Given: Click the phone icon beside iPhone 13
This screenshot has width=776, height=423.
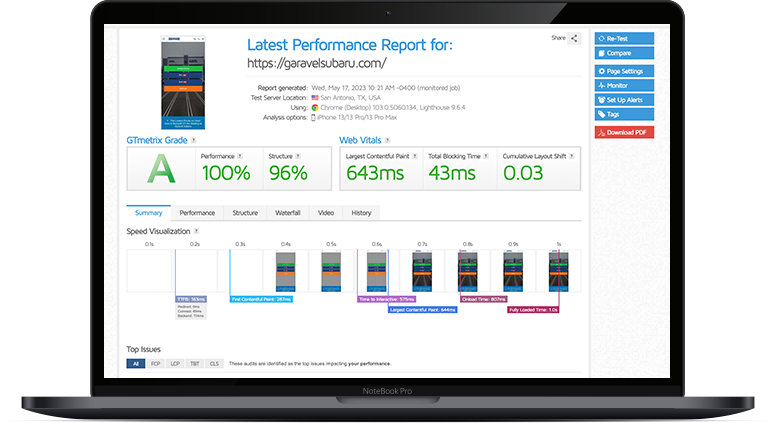Looking at the screenshot, I should pyautogui.click(x=313, y=117).
